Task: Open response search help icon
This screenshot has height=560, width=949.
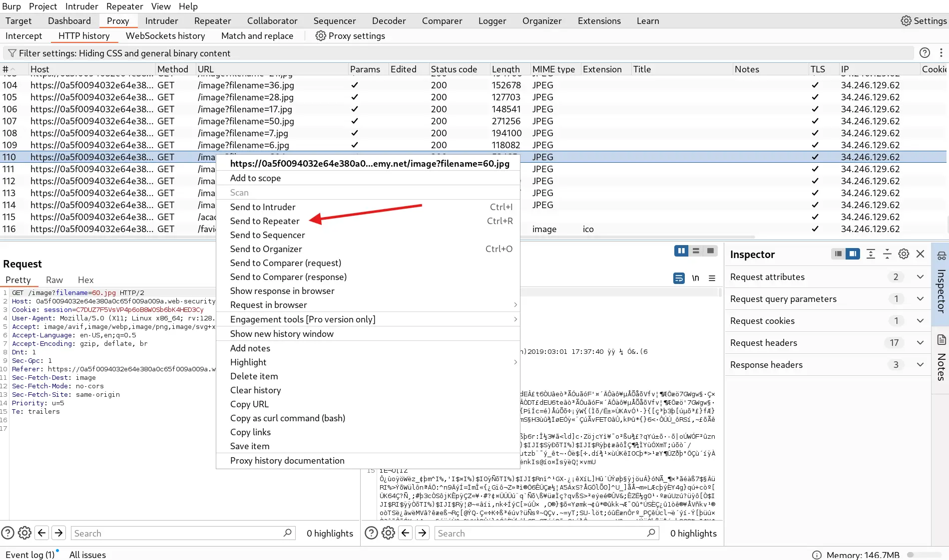Action: pyautogui.click(x=371, y=533)
